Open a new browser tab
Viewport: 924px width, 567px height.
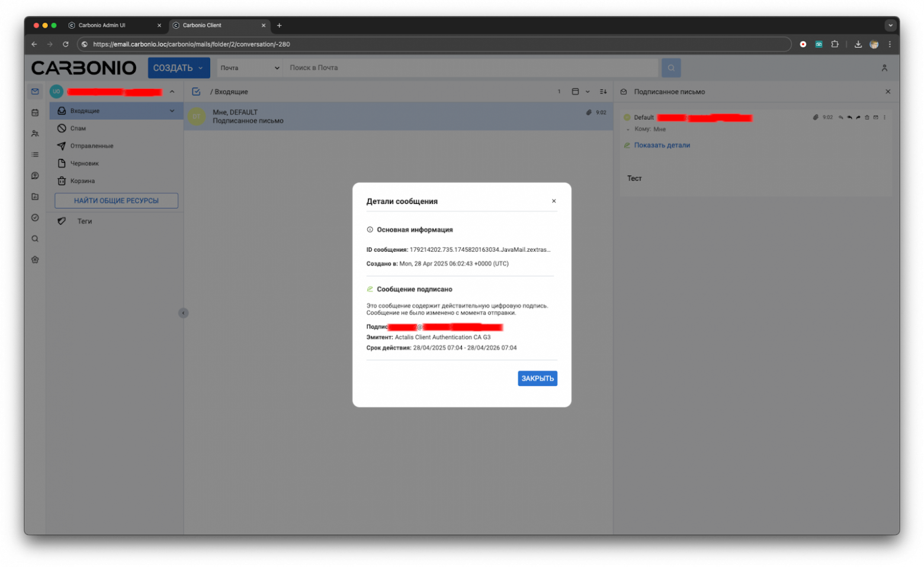coord(279,25)
